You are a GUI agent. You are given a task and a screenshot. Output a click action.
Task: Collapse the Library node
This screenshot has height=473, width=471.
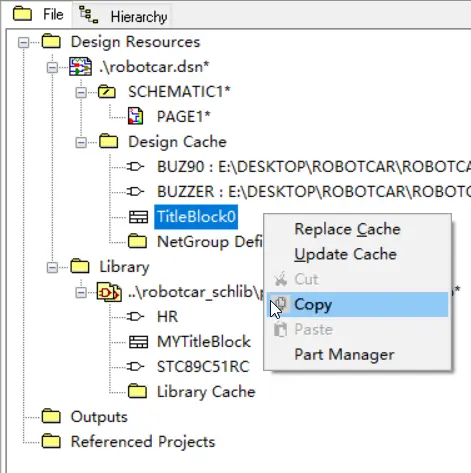pyautogui.click(x=52, y=267)
